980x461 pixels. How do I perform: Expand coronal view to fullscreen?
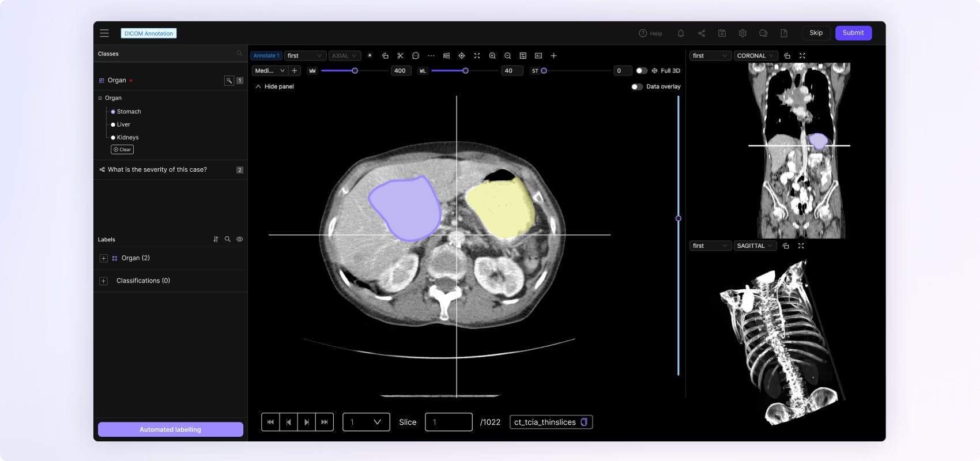pos(802,56)
